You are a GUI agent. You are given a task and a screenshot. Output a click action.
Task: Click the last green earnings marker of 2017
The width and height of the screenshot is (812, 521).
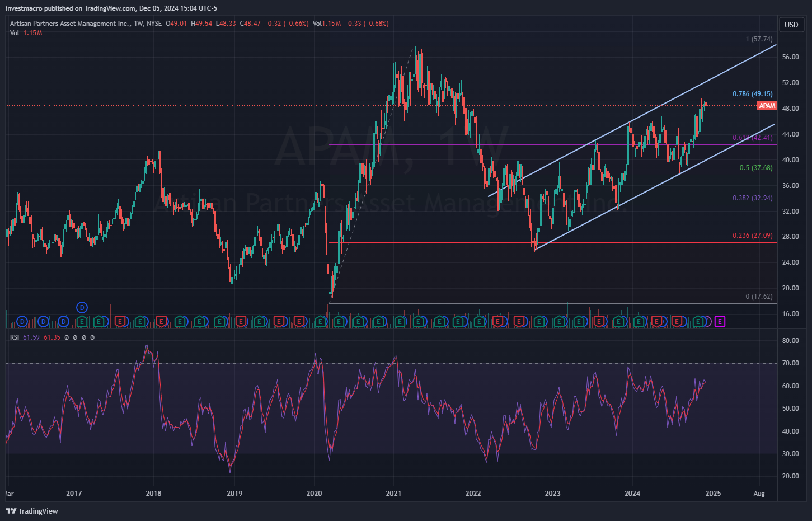click(140, 322)
